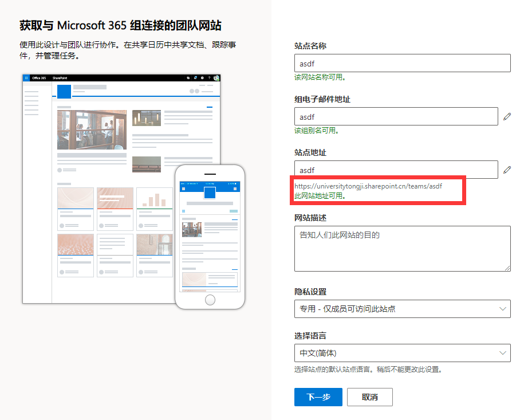
Task: Click the website description text area
Action: (x=402, y=249)
